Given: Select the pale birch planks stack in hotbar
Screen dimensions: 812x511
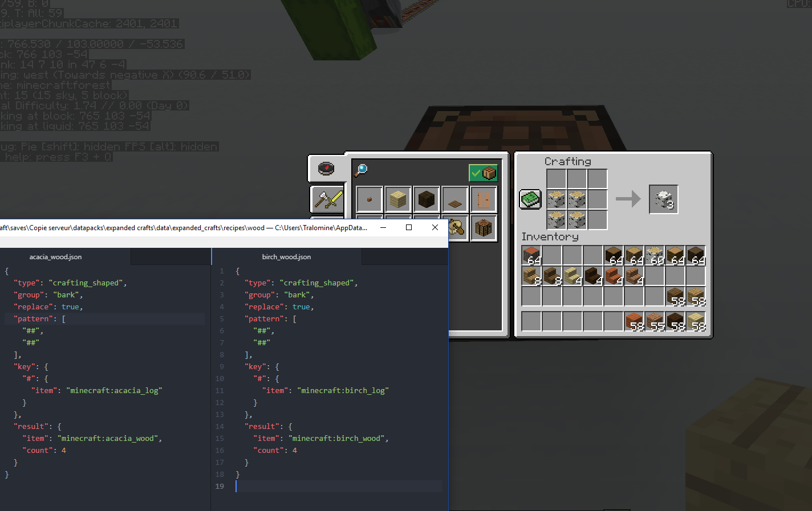Looking at the screenshot, I should [696, 321].
